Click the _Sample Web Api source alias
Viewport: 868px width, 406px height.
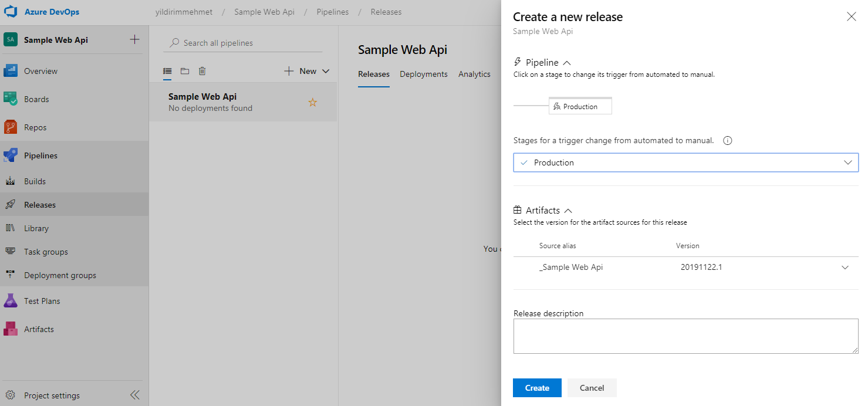coord(571,268)
